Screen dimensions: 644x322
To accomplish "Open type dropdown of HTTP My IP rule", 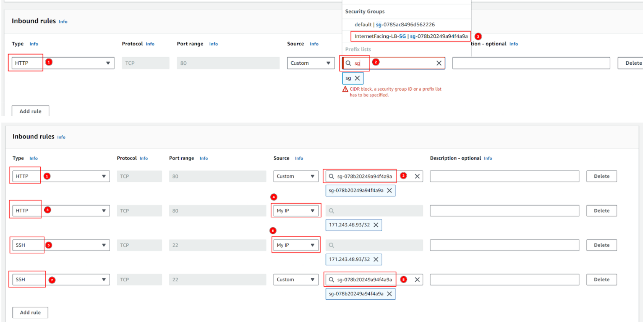I will (x=61, y=211).
